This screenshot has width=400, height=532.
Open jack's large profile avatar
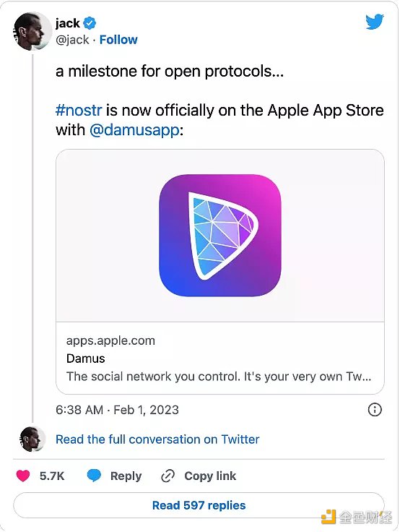point(32,32)
